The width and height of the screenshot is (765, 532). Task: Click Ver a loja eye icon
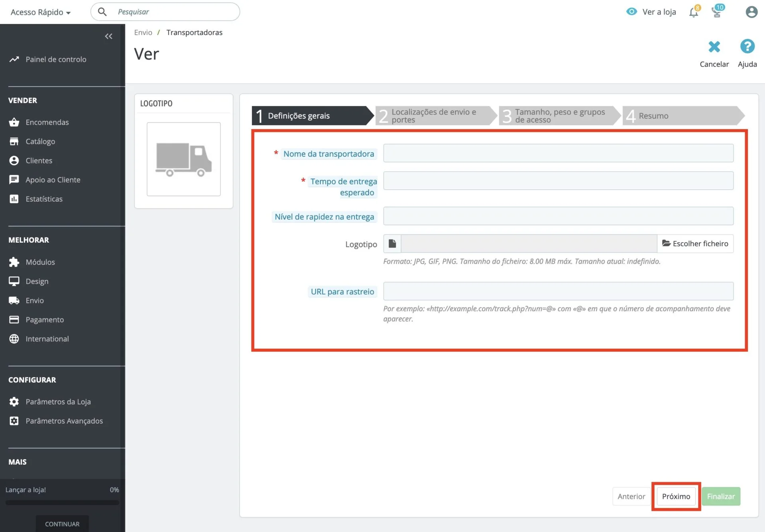[632, 12]
